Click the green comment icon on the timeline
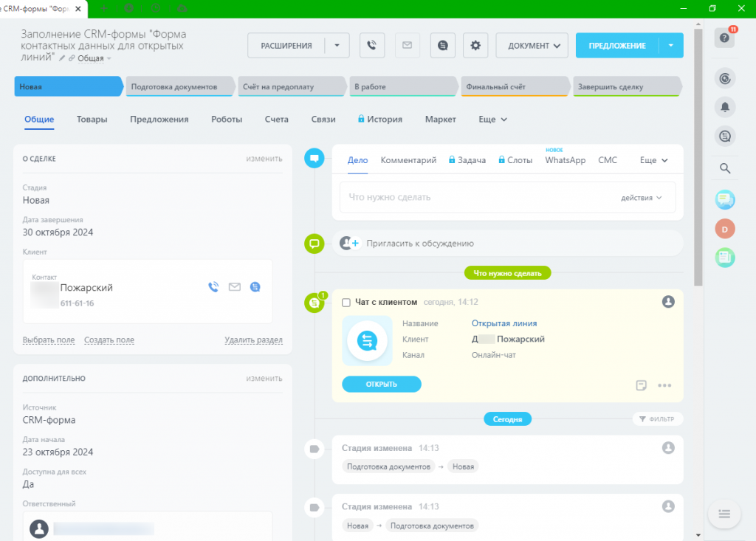This screenshot has width=756, height=541. 314,244
